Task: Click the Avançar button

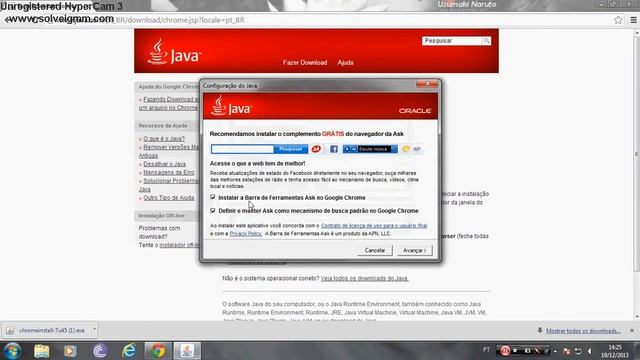Action: 415,250
